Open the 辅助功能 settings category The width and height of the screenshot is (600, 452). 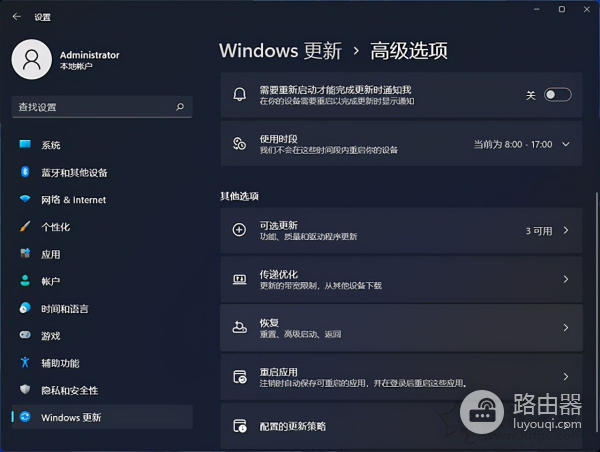point(102,362)
